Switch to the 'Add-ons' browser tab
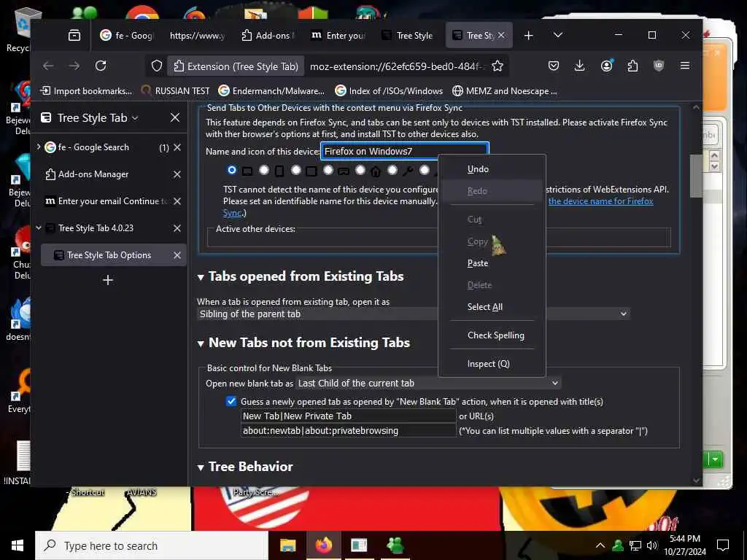747x560 pixels. tap(268, 35)
